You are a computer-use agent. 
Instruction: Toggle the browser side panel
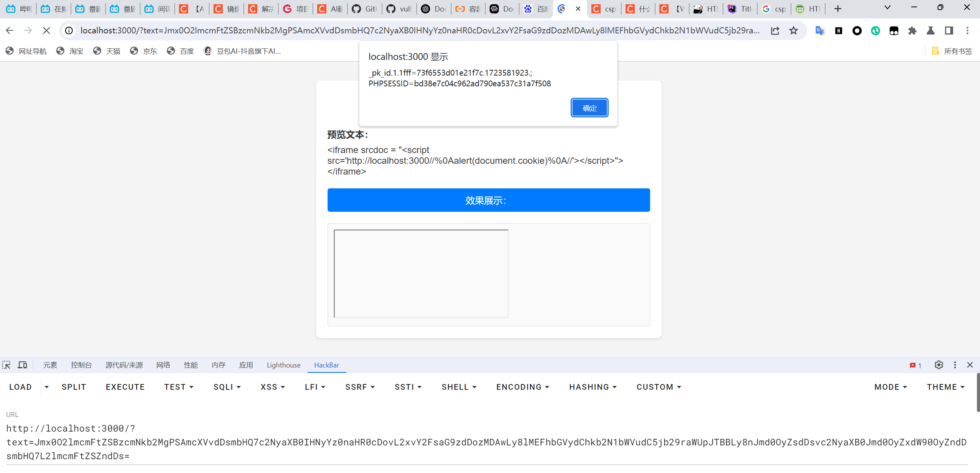pos(949,31)
